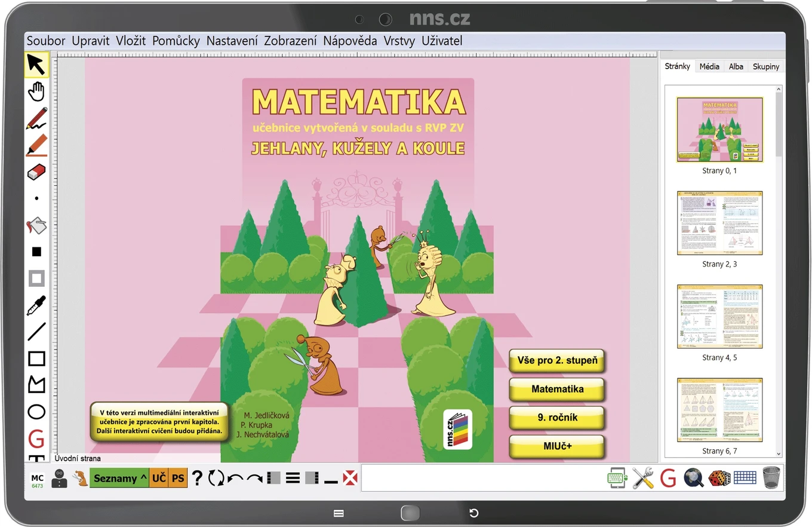
Task: Click the globe search icon
Action: click(x=694, y=478)
